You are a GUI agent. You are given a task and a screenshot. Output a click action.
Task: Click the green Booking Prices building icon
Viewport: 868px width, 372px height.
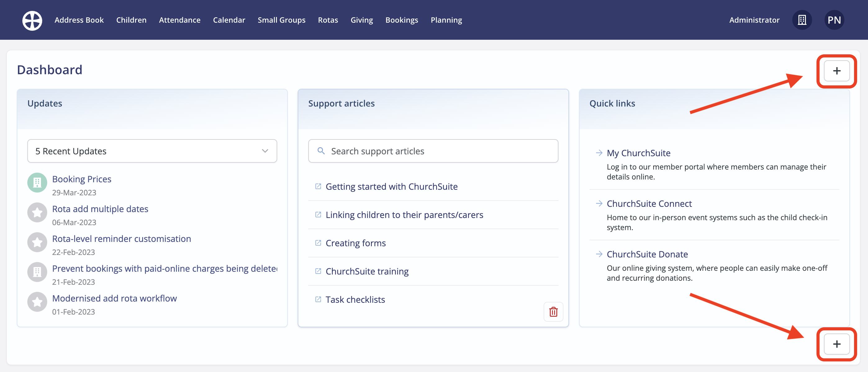coord(37,183)
